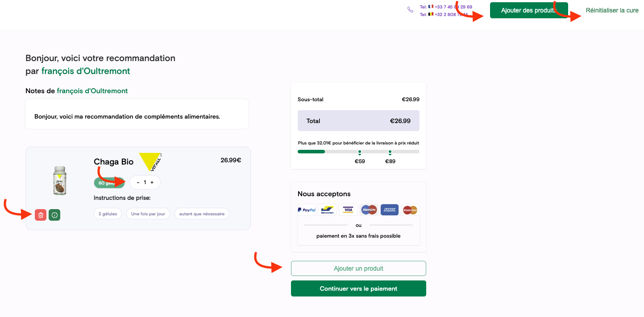Screen dimensions: 644x317
Task: Click the Visa card logo
Action: (x=348, y=210)
